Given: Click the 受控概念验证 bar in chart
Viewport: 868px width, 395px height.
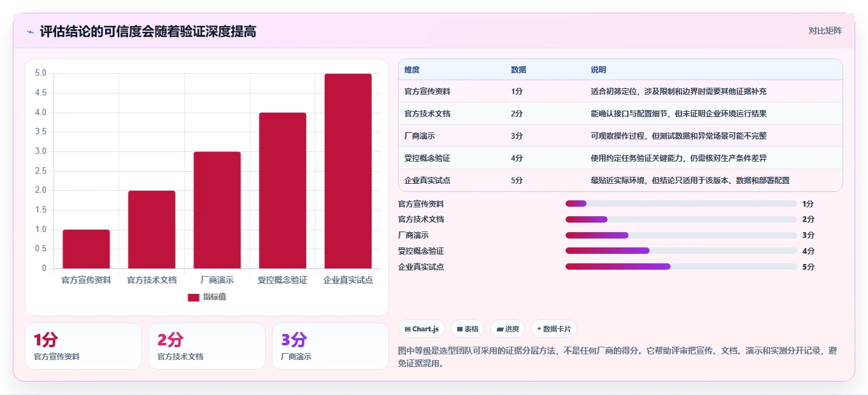Looking at the screenshot, I should point(283,191).
